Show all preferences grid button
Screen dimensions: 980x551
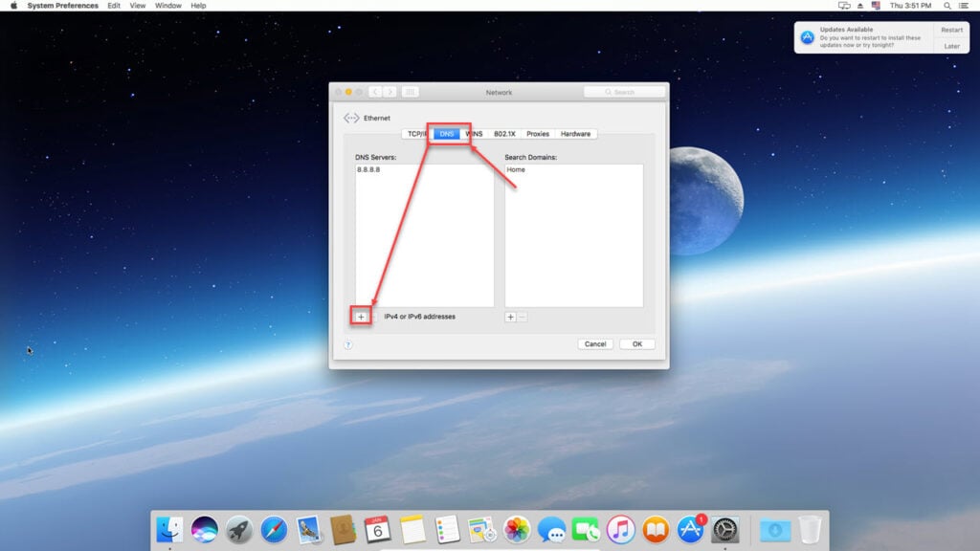(410, 92)
